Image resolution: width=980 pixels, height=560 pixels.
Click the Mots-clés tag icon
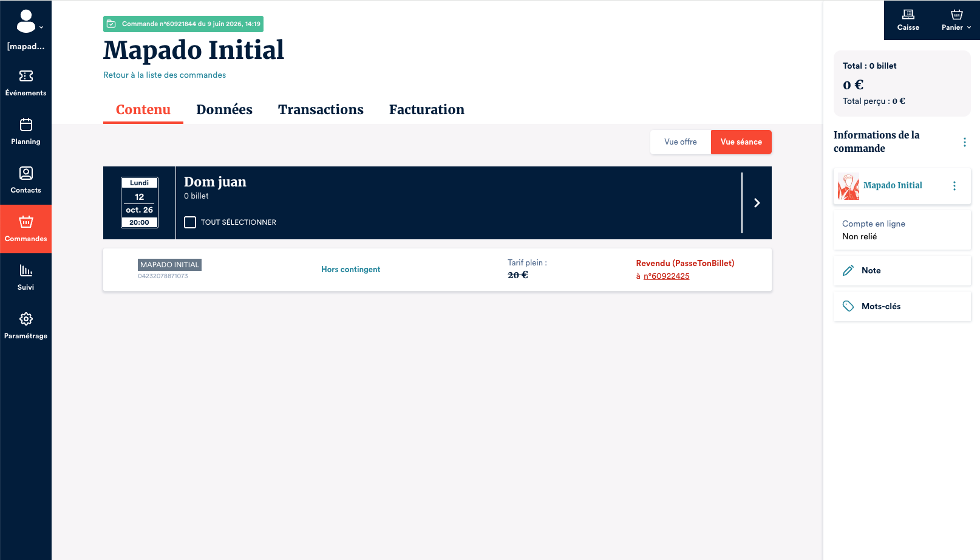click(848, 306)
